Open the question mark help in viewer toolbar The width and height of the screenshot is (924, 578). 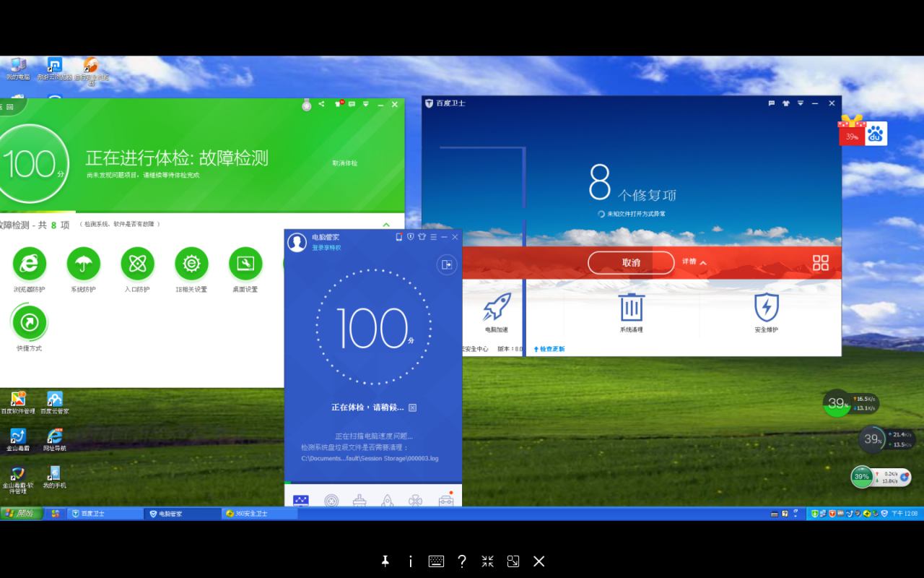pos(462,561)
